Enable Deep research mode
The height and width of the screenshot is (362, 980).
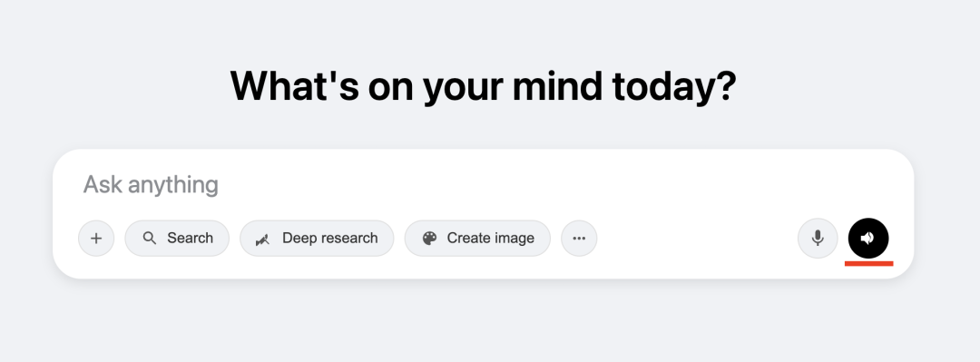pos(317,239)
